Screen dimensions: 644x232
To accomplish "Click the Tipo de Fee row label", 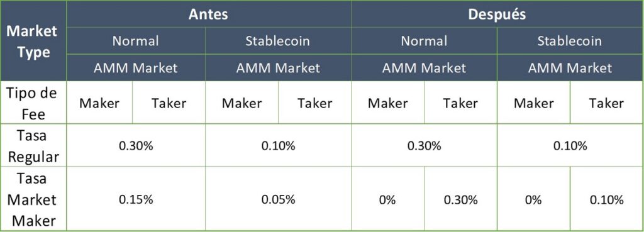I will point(33,102).
